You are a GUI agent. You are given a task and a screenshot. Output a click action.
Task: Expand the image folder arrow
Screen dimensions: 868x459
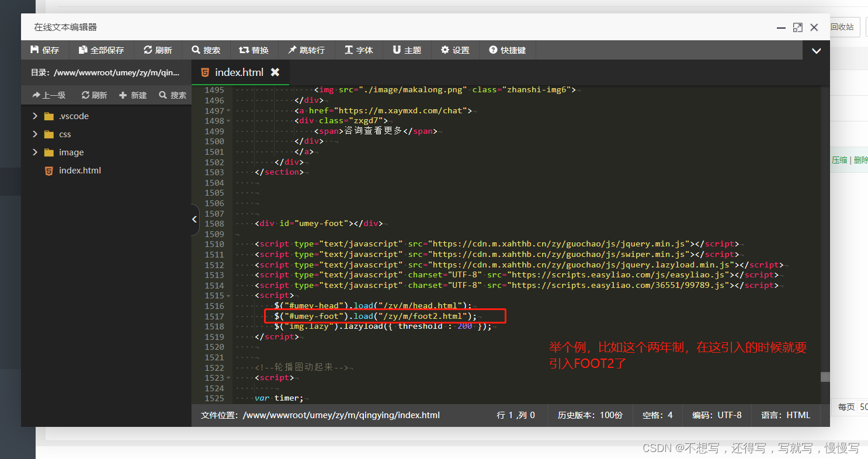pyautogui.click(x=35, y=152)
